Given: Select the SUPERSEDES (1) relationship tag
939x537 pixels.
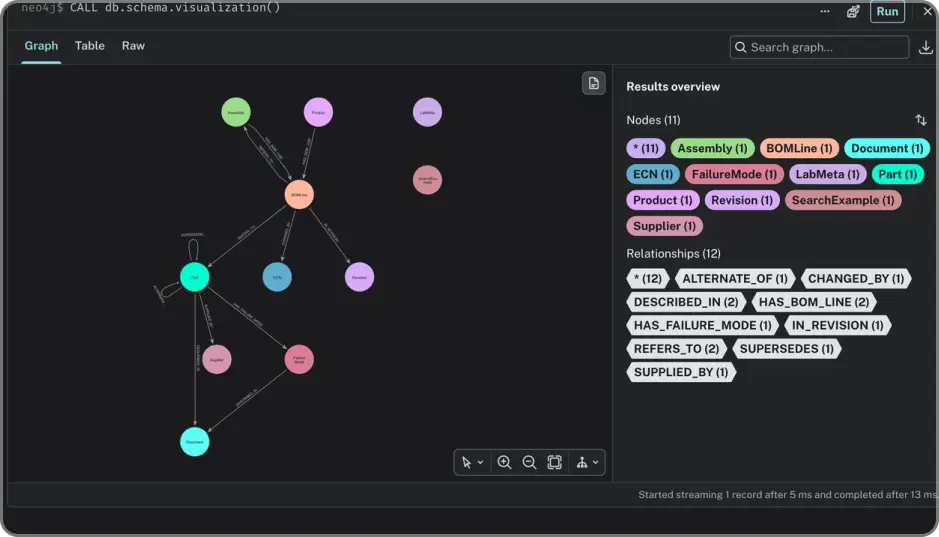Looking at the screenshot, I should click(x=786, y=348).
